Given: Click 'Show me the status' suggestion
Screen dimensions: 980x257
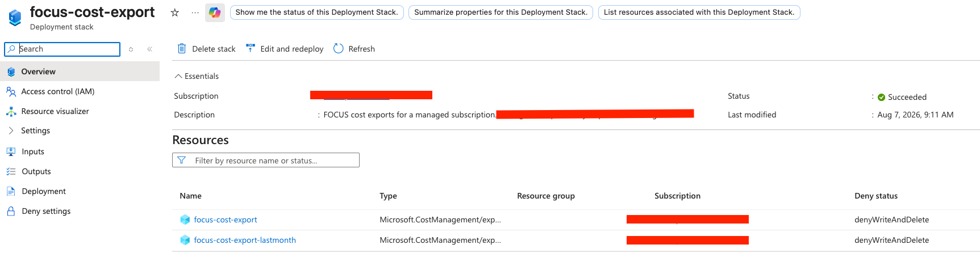Looking at the screenshot, I should 317,12.
